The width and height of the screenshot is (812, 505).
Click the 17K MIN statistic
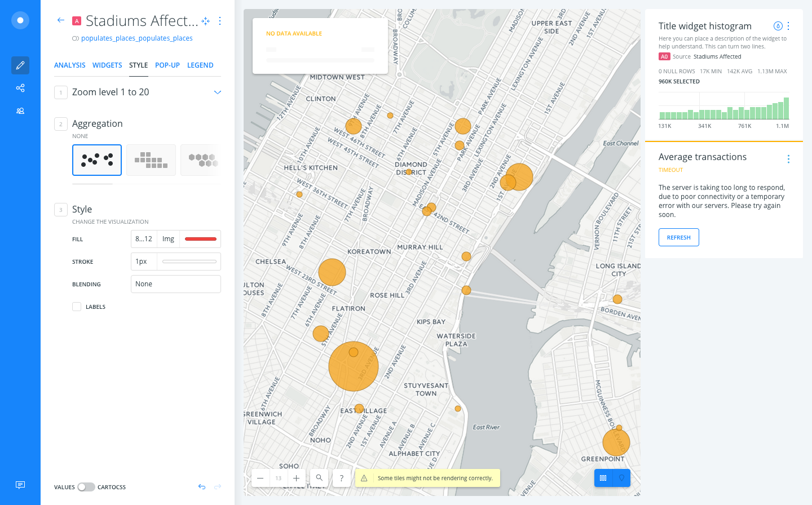point(711,72)
